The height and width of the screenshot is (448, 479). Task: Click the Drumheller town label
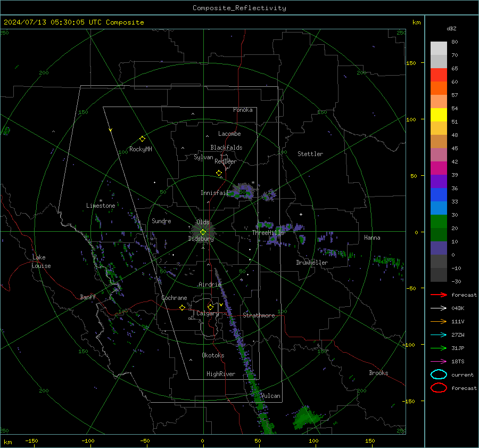(x=312, y=263)
